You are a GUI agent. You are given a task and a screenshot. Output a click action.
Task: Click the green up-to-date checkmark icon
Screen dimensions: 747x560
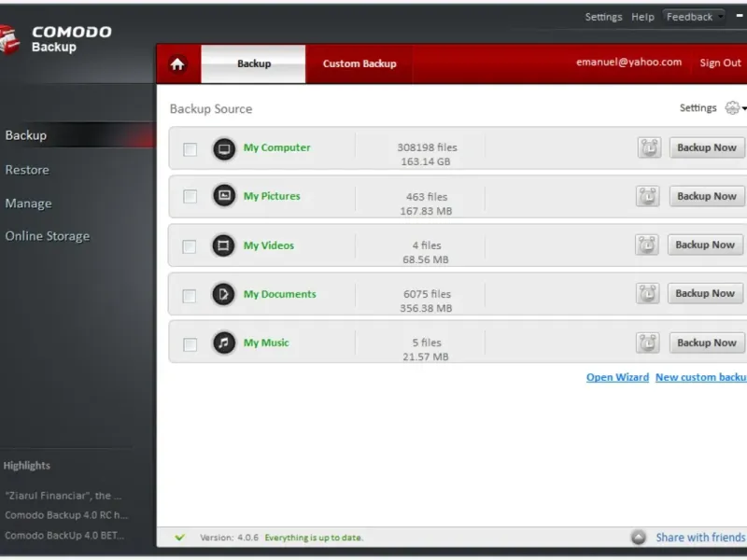coord(179,538)
